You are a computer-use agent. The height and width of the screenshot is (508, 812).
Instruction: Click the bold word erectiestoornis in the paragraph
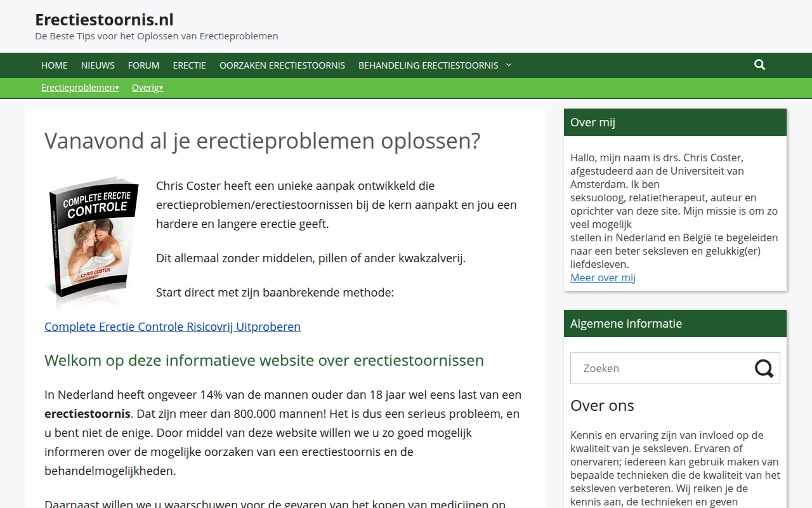point(88,414)
